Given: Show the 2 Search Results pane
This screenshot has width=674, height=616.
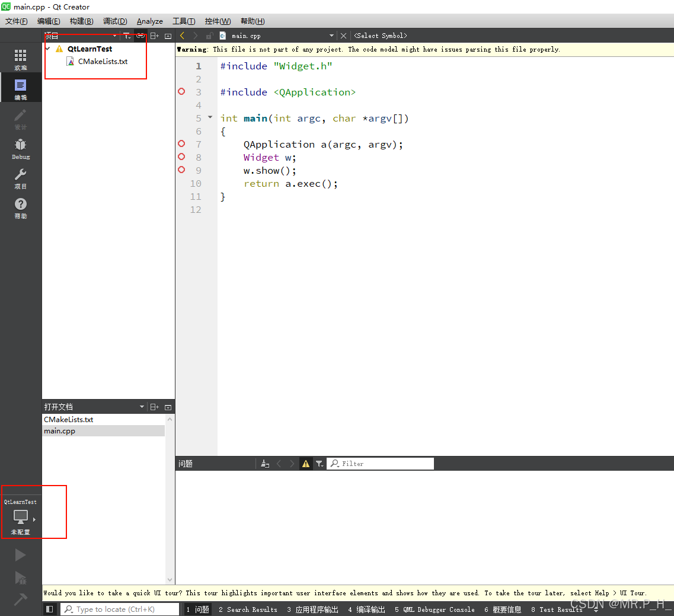Looking at the screenshot, I should (x=248, y=609).
